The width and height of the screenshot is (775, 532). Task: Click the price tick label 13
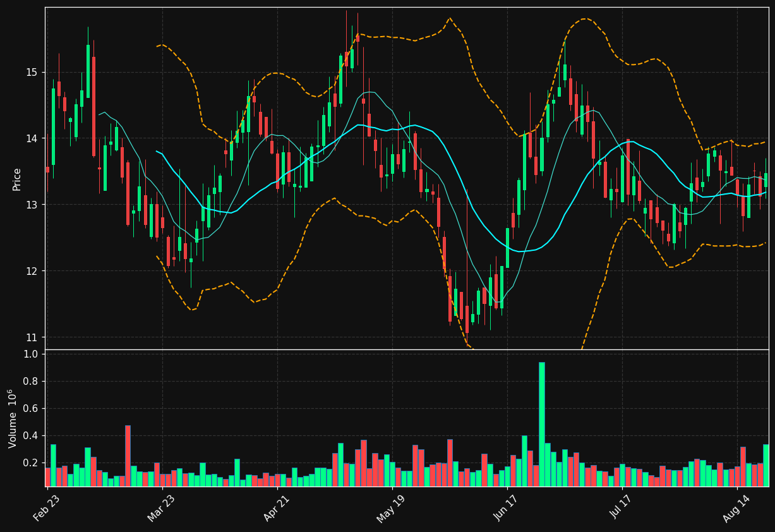click(x=32, y=205)
